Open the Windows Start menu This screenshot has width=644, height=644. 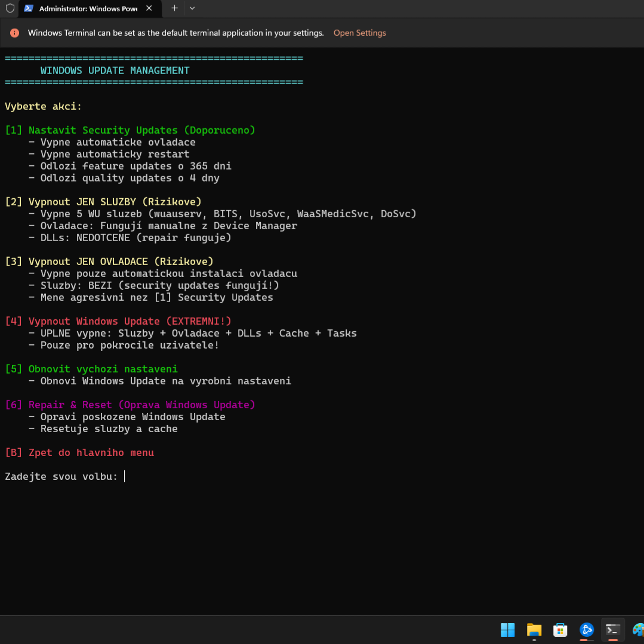pyautogui.click(x=507, y=630)
